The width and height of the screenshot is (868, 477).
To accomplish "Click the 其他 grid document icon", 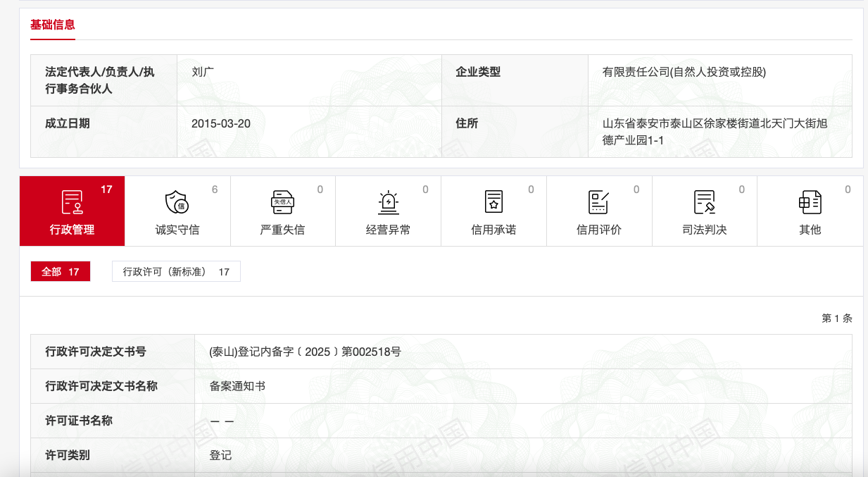I will tap(810, 202).
